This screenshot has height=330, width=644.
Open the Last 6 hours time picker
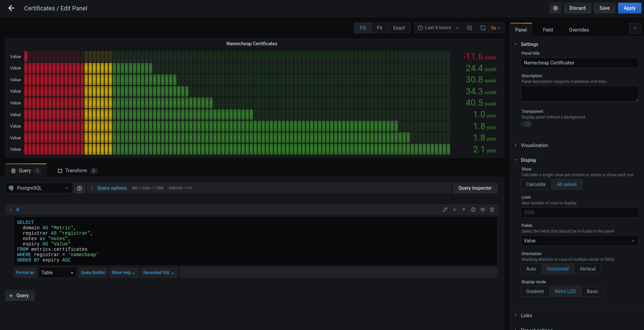[438, 28]
